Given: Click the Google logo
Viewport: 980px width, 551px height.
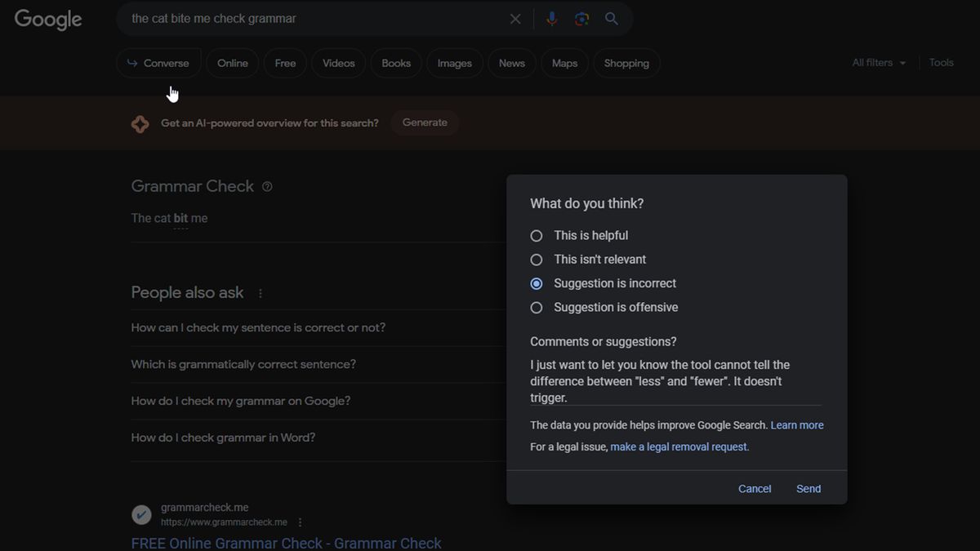Looking at the screenshot, I should point(47,19).
